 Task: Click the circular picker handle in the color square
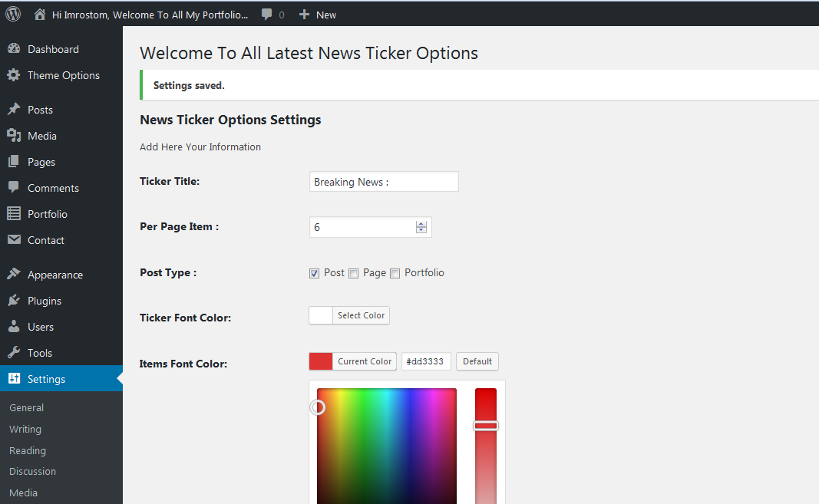click(318, 407)
